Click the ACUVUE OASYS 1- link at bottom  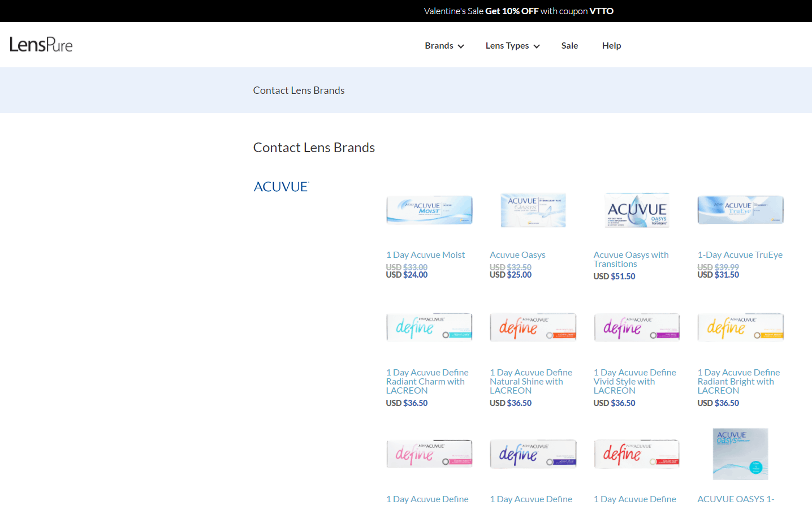coord(736,499)
